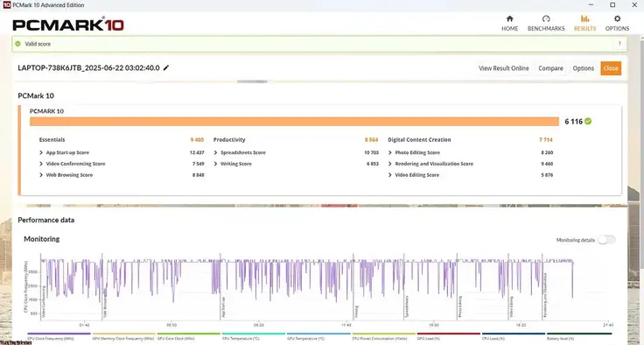Expand Photo Editing Score row
This screenshot has height=345, width=644.
(390, 152)
